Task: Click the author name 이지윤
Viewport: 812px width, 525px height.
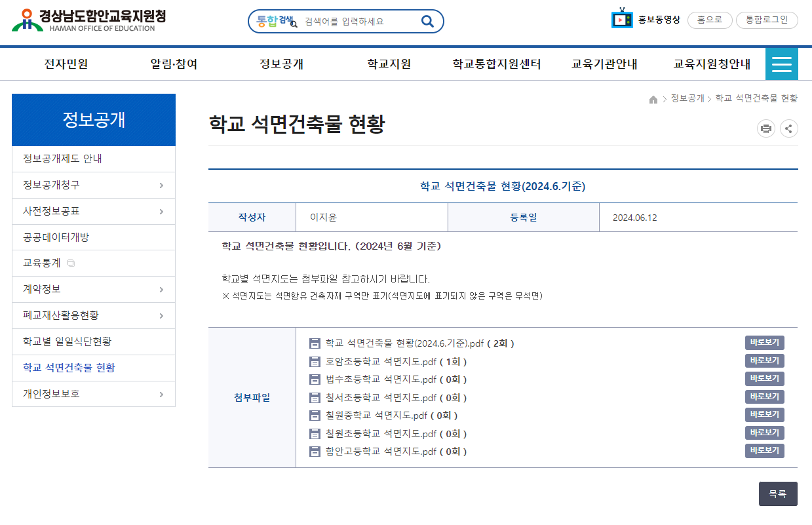Action: pos(323,218)
